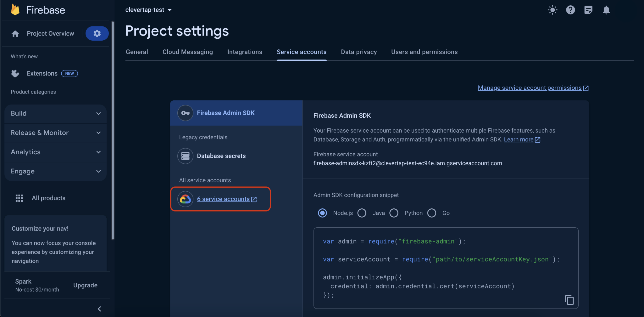Viewport: 644px width, 317px height.
Task: Open the 6 service accounts link
Action: pyautogui.click(x=223, y=199)
